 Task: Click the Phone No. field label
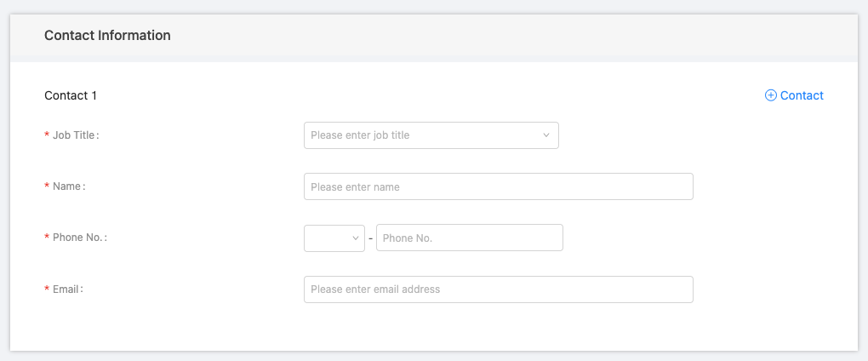point(79,238)
